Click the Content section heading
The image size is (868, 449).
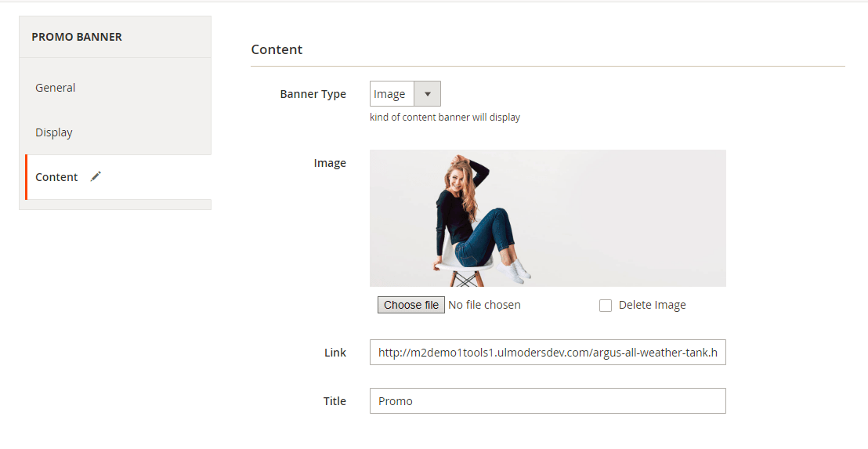277,49
